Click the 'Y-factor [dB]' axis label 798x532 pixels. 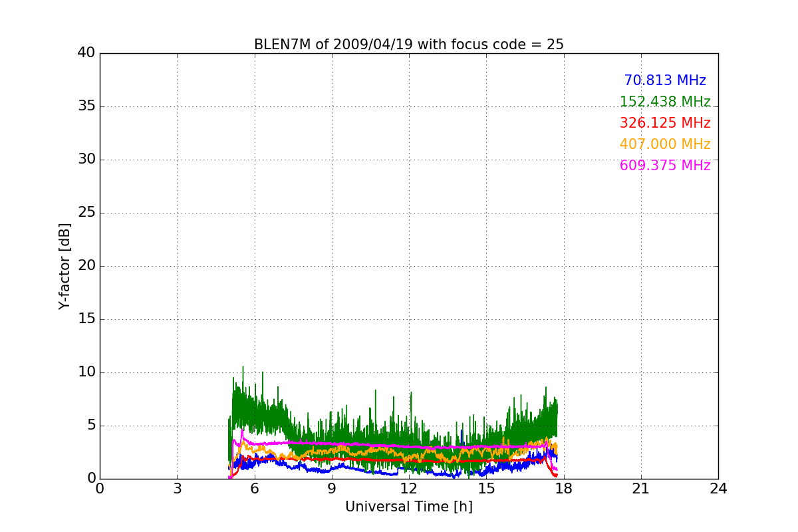65,266
